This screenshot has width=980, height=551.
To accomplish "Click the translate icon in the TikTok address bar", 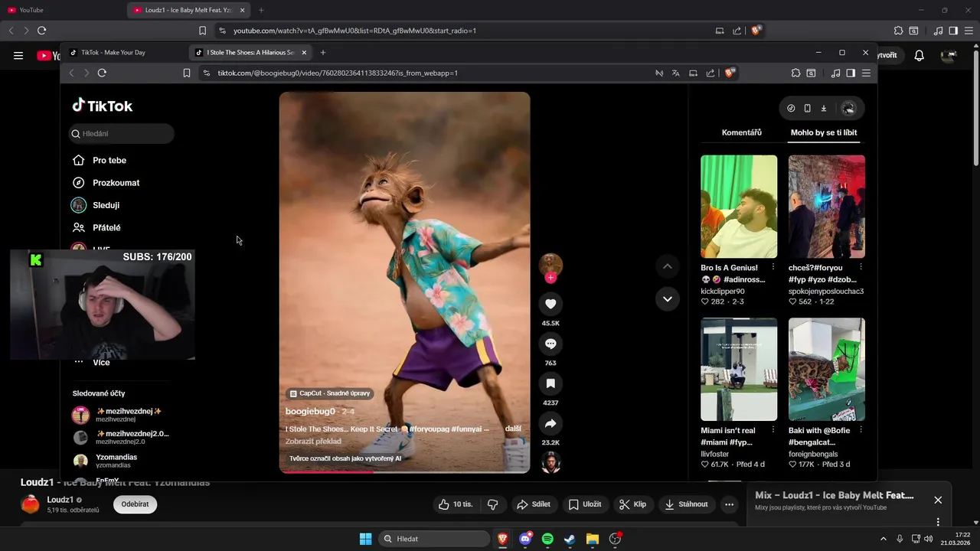I will tap(675, 73).
